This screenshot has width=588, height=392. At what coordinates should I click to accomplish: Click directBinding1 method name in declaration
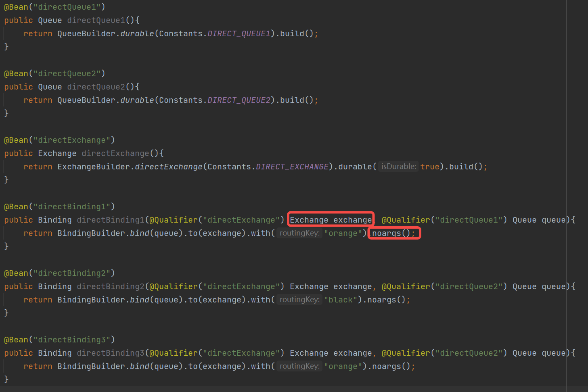point(111,220)
